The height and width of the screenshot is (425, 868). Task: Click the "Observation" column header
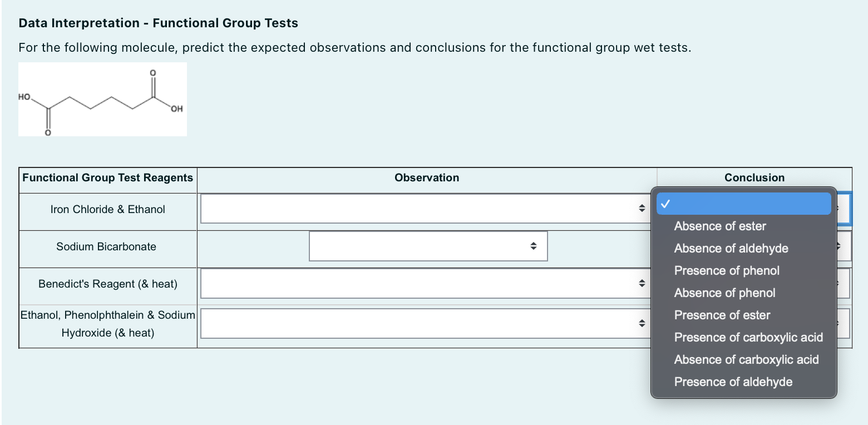pos(427,177)
